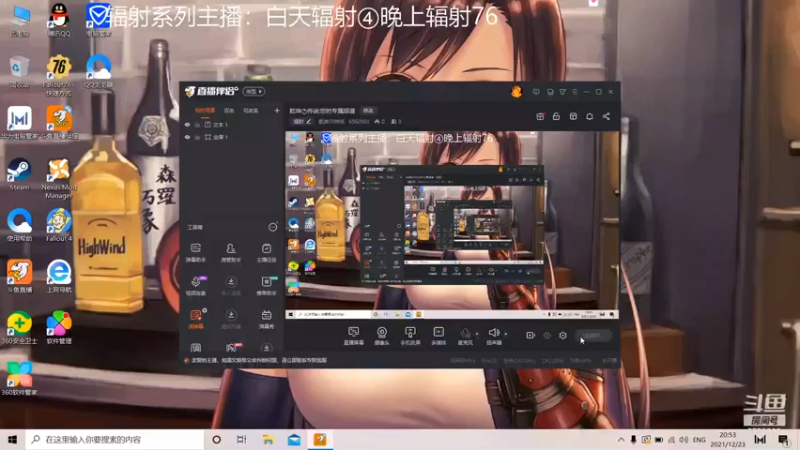Click the Windows search box in the taskbar
Viewport: 800px width, 450px height.
click(114, 439)
